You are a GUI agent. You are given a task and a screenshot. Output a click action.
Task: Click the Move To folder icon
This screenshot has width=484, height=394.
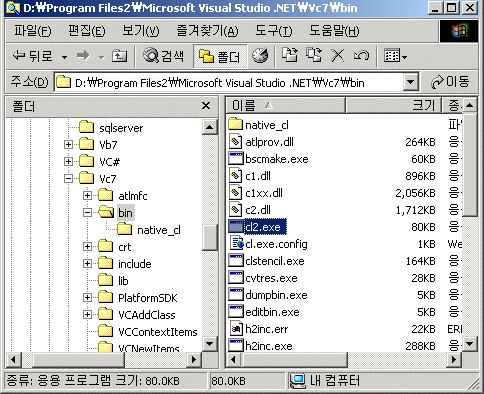(x=290, y=55)
